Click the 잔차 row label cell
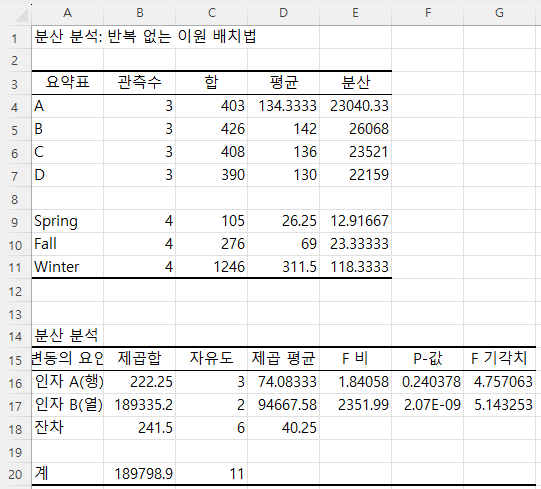Image resolution: width=541 pixels, height=489 pixels. [68, 428]
